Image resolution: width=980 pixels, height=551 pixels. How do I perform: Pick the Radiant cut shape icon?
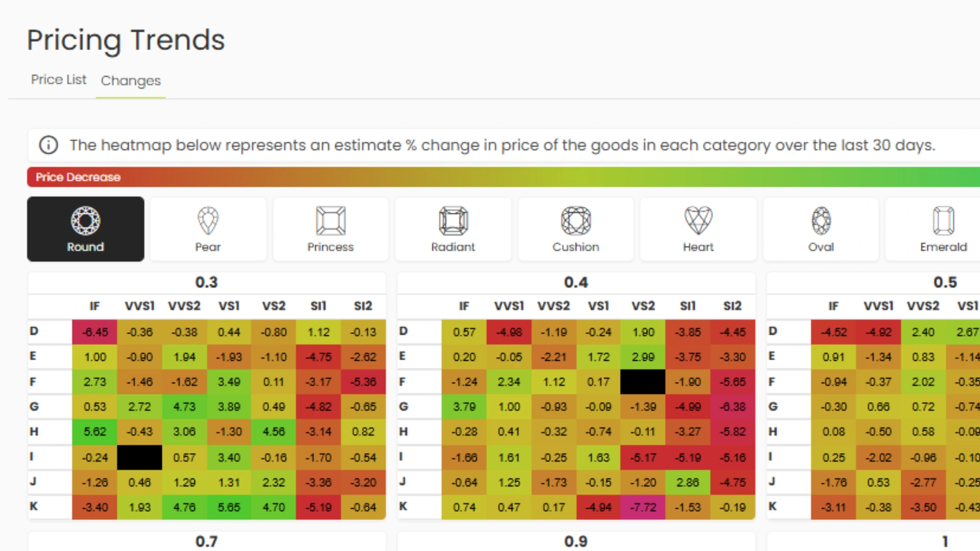[453, 221]
